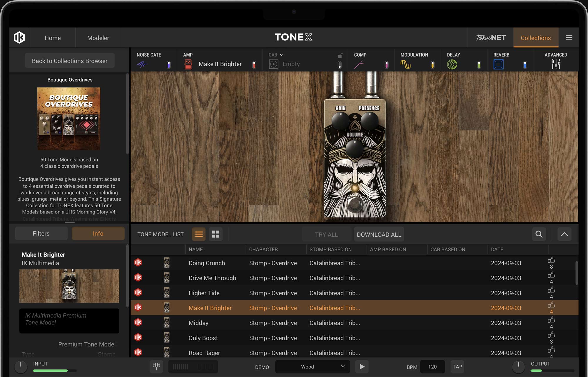588x377 pixels.
Task: Collapse the tone model list panel
Action: click(x=564, y=234)
